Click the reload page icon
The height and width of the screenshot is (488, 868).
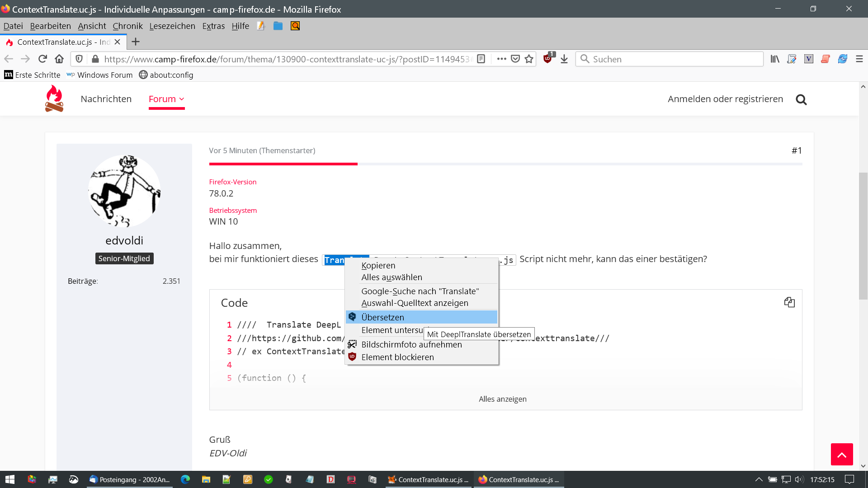42,59
